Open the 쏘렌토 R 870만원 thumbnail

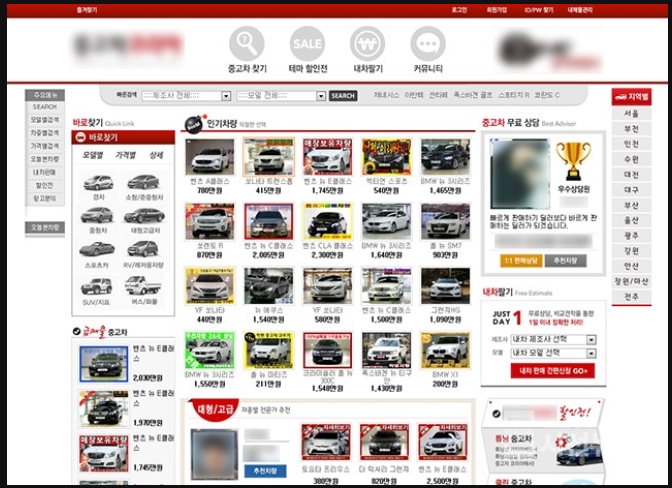tap(210, 222)
